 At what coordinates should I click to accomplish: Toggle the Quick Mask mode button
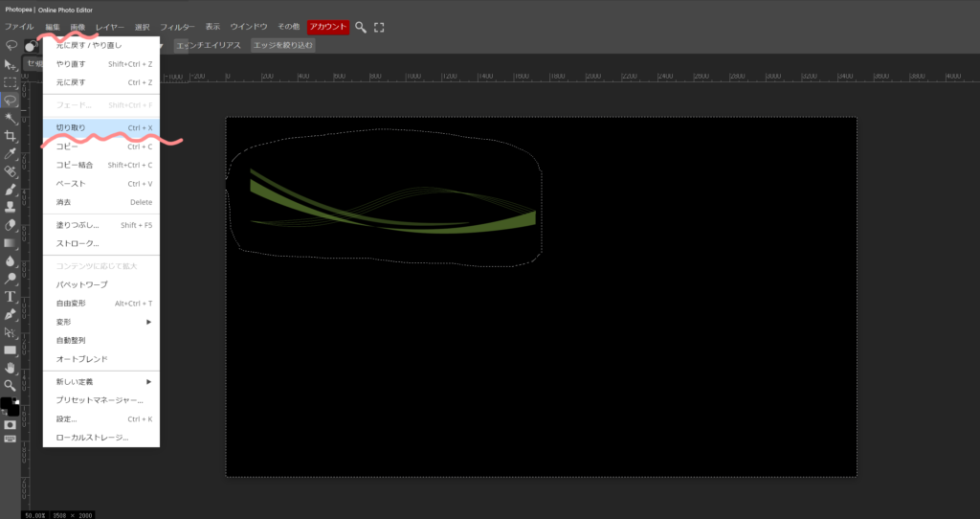[11, 424]
